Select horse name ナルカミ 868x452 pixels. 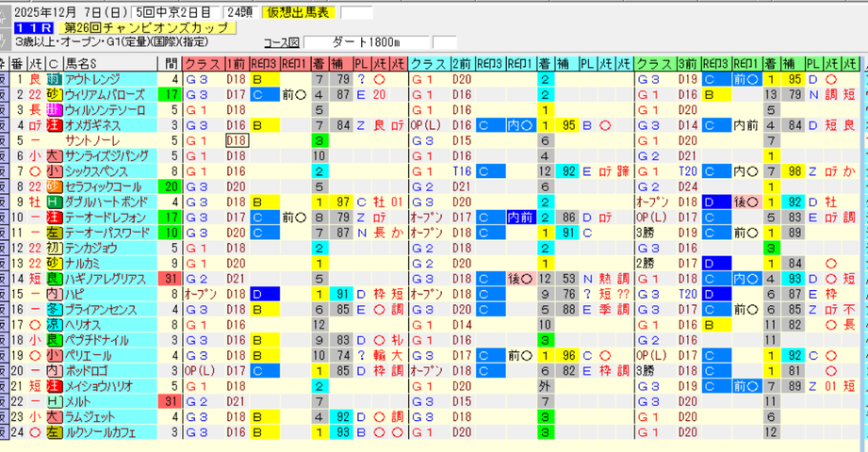(x=82, y=264)
